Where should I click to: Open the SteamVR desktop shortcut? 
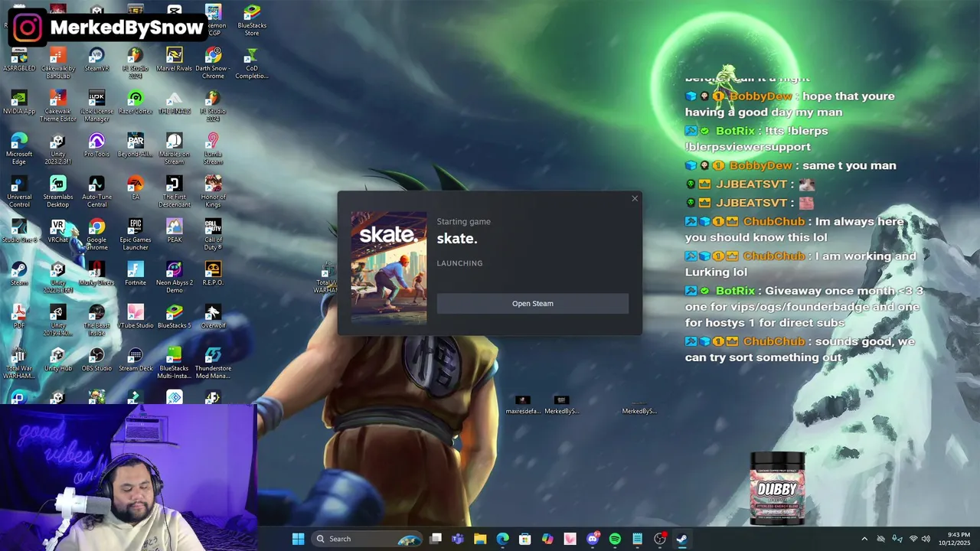tap(96, 60)
